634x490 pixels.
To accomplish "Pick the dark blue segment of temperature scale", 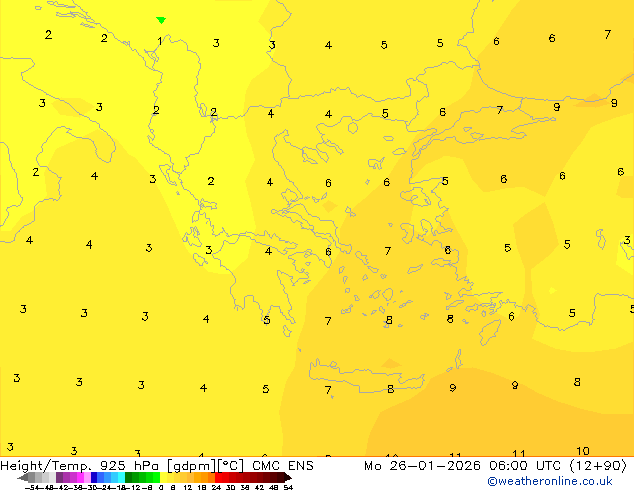I will (94, 478).
